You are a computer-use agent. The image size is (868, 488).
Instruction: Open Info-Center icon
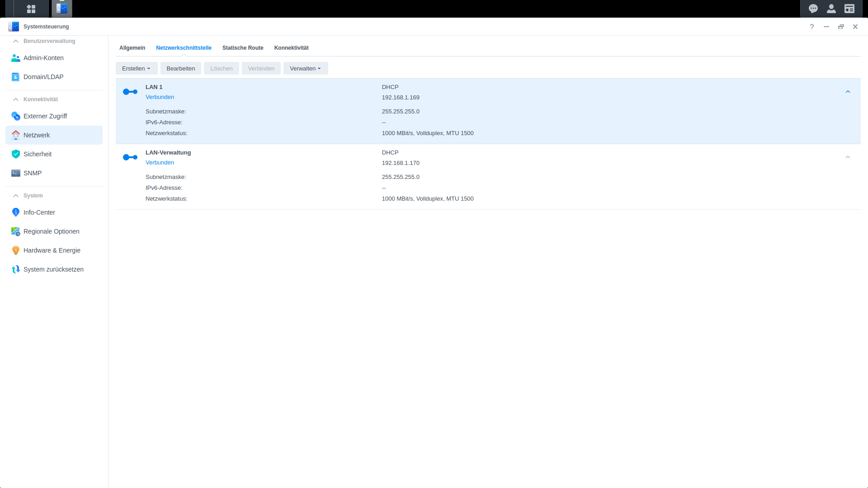(x=16, y=212)
